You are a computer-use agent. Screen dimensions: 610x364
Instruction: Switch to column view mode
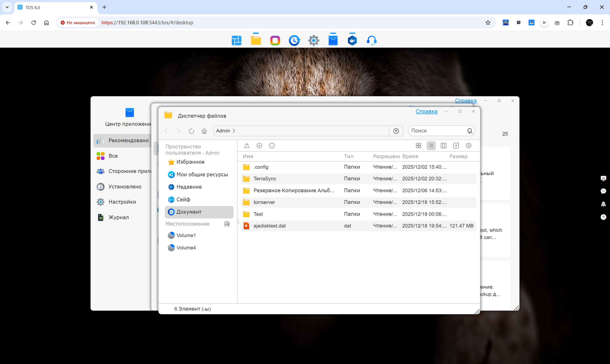tap(443, 146)
